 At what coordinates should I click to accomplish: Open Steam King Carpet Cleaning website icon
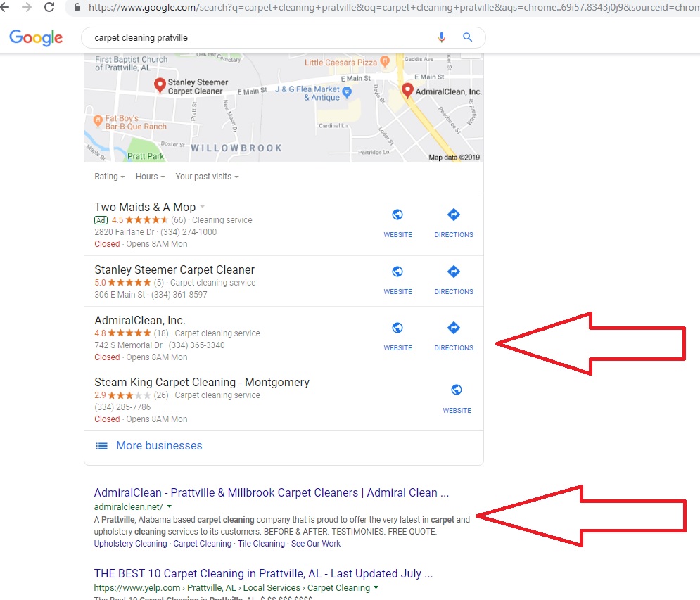pyautogui.click(x=457, y=390)
